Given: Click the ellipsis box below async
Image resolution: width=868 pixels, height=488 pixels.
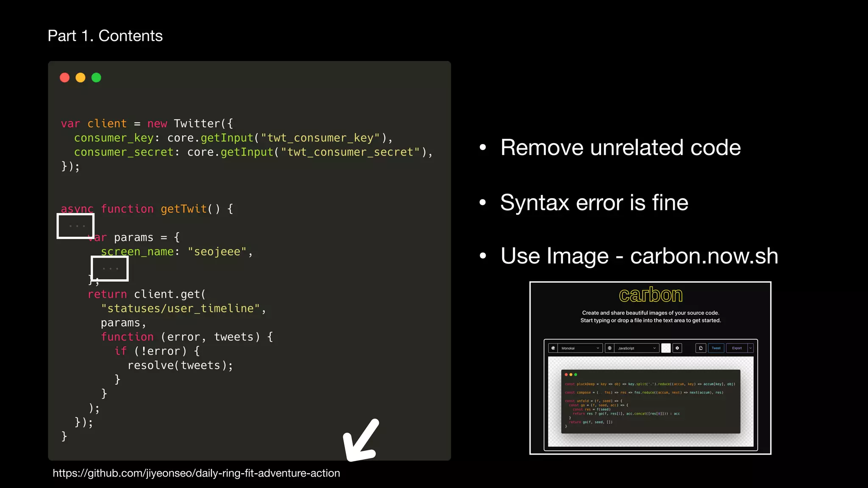Looking at the screenshot, I should [x=75, y=226].
